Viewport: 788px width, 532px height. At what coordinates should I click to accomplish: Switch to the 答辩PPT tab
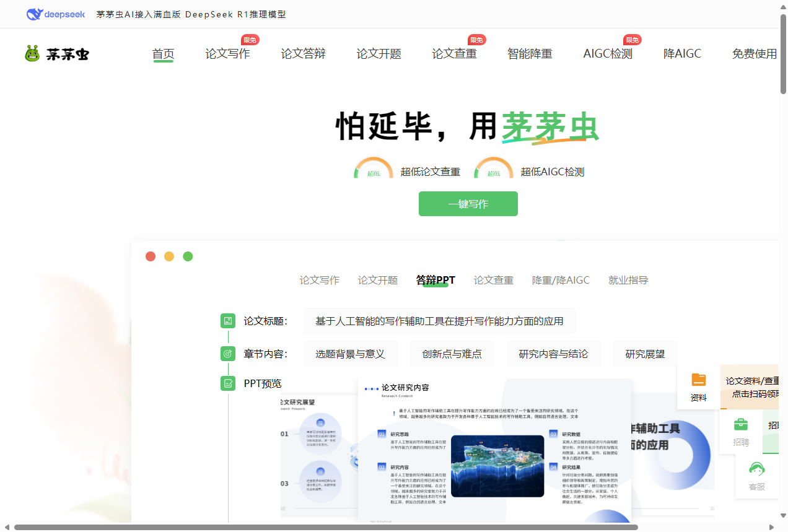pos(436,281)
